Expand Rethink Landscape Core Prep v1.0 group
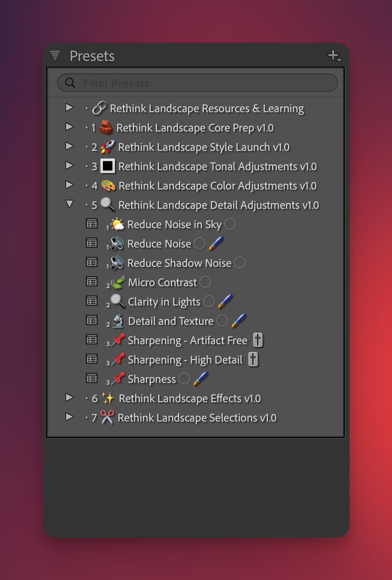 click(x=70, y=127)
